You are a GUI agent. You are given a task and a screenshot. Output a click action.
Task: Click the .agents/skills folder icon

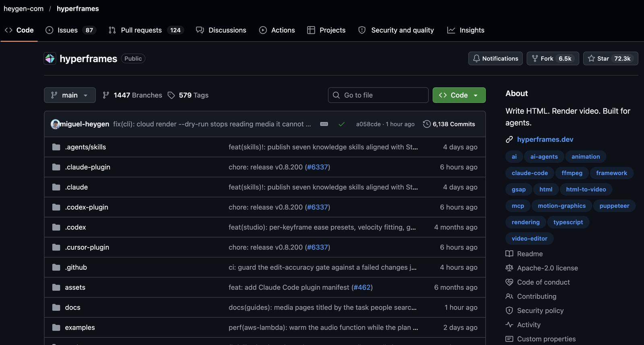point(56,147)
